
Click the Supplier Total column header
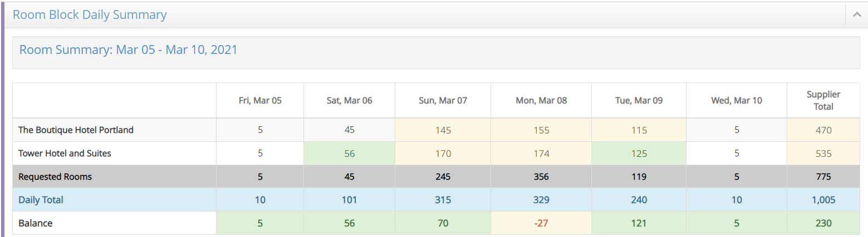click(823, 101)
